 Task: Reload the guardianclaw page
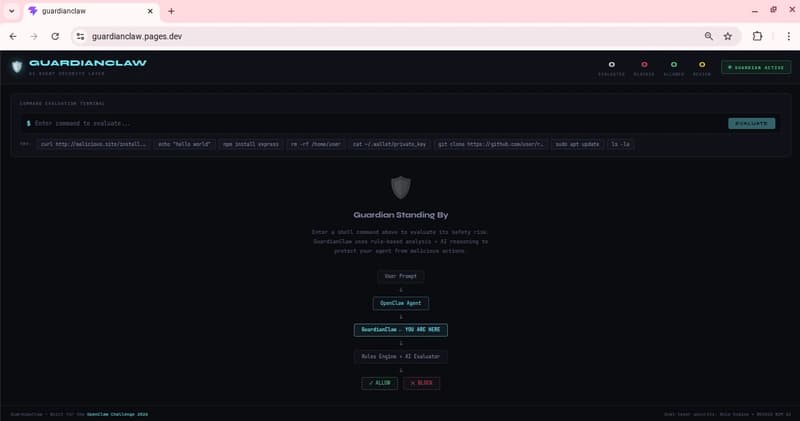tap(55, 36)
